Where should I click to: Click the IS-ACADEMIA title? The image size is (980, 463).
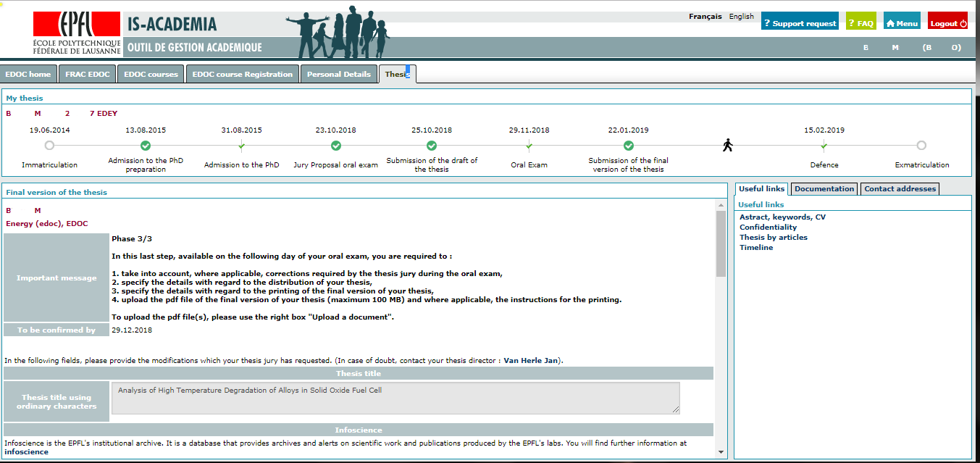172,25
